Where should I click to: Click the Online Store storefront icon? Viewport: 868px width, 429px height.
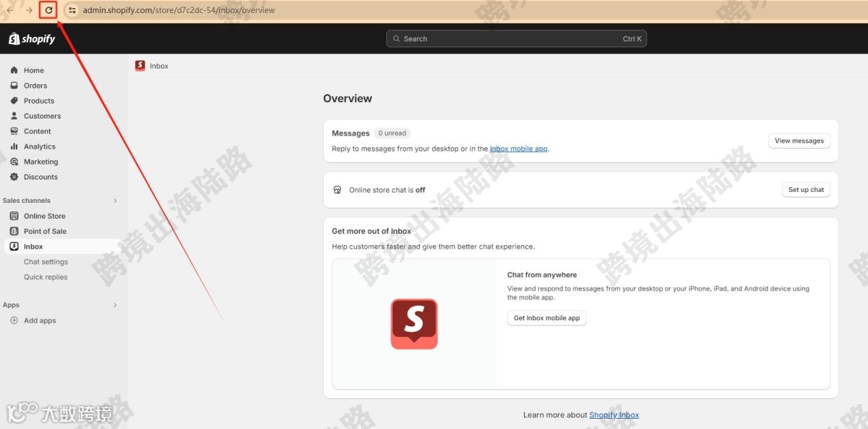coord(14,216)
